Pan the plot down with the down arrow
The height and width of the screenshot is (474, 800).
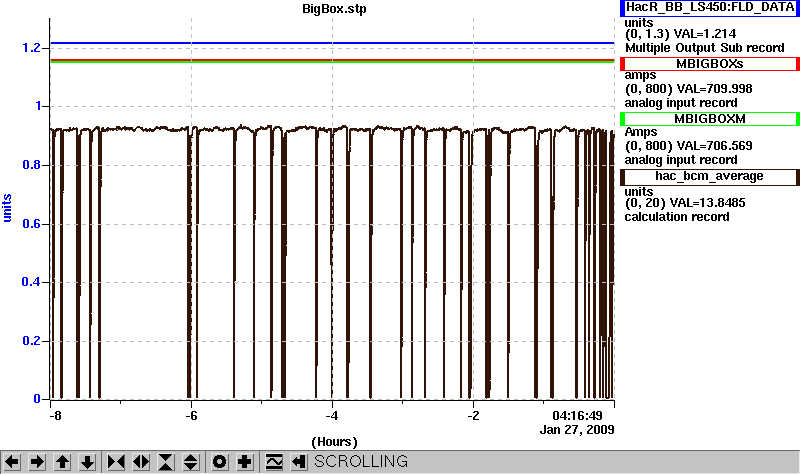[x=87, y=462]
